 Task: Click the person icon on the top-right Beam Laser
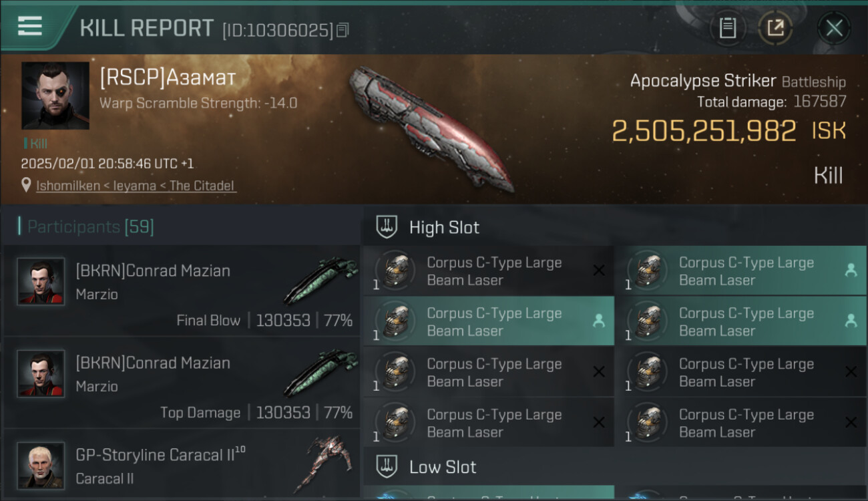(x=851, y=270)
